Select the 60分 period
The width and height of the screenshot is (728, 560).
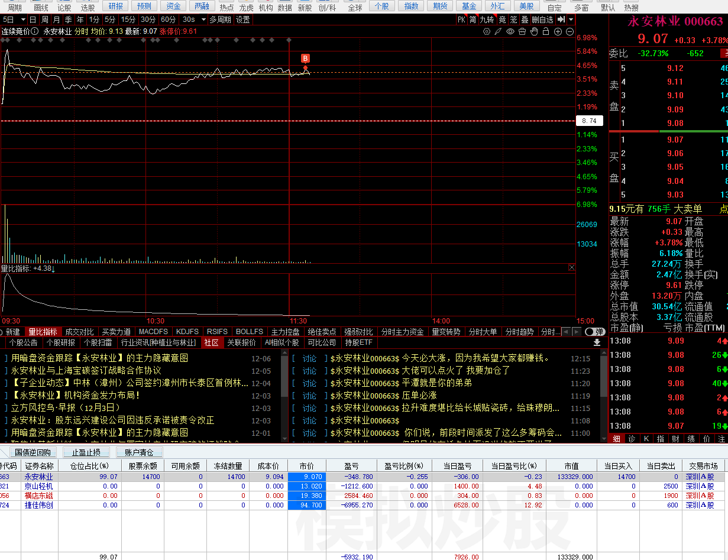point(168,20)
